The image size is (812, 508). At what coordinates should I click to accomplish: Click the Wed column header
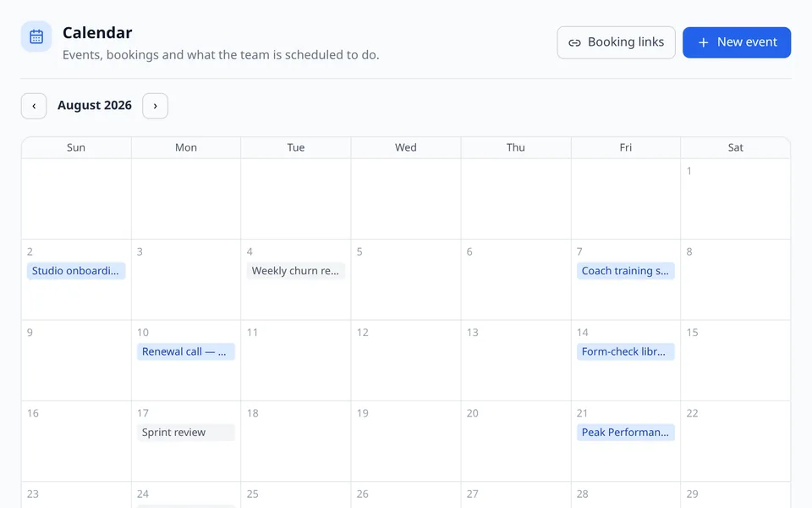405,147
